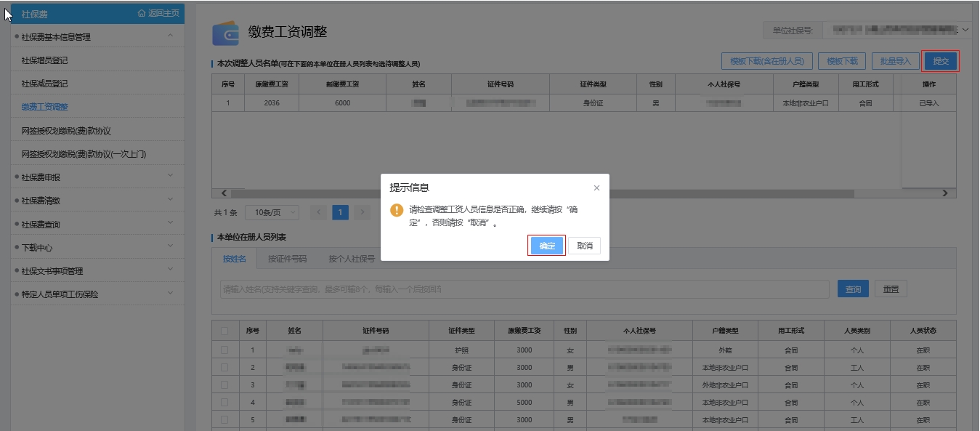980x431 pixels.
Task: Click the 取消 button in dialog
Action: point(584,246)
